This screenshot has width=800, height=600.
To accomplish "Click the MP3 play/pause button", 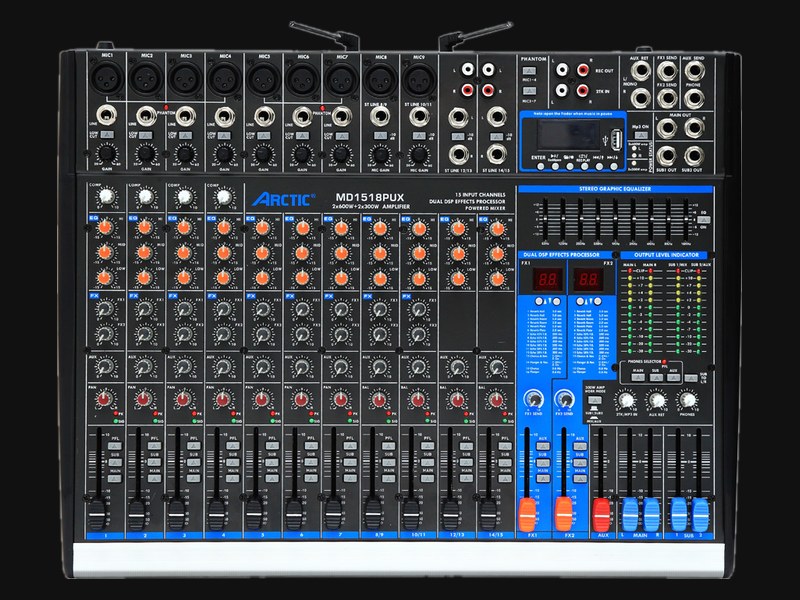I will [555, 166].
